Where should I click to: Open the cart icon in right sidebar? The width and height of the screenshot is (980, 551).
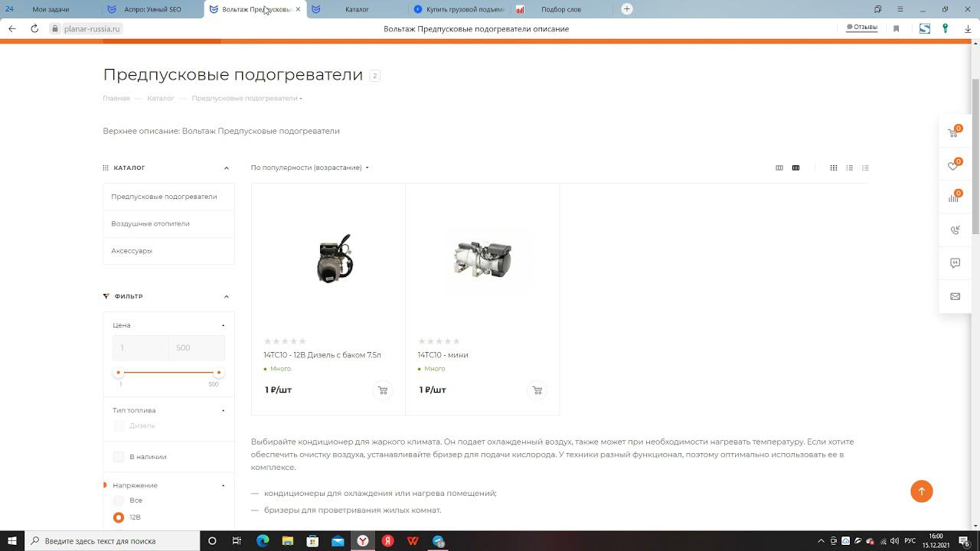(x=954, y=132)
